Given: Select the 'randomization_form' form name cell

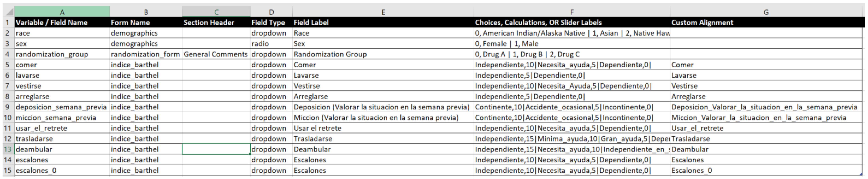Looking at the screenshot, I should click(x=145, y=54).
